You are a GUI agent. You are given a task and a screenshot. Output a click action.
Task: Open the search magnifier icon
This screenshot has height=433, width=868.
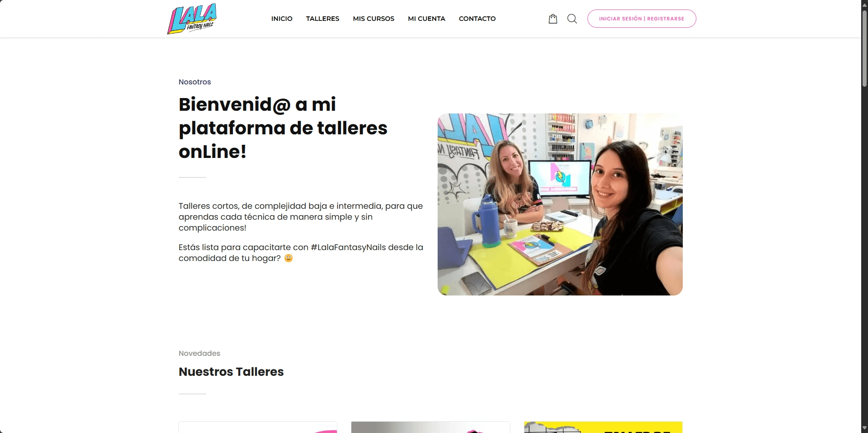(572, 19)
